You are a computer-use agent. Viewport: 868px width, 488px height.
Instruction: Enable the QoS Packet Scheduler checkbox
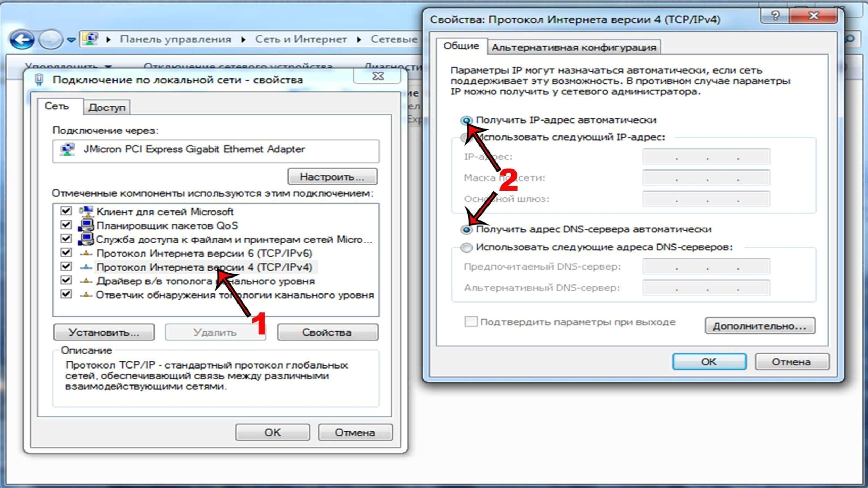[x=66, y=225]
